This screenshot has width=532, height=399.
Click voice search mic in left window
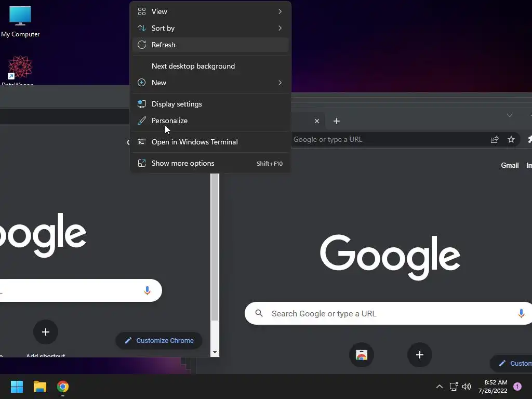tap(147, 290)
